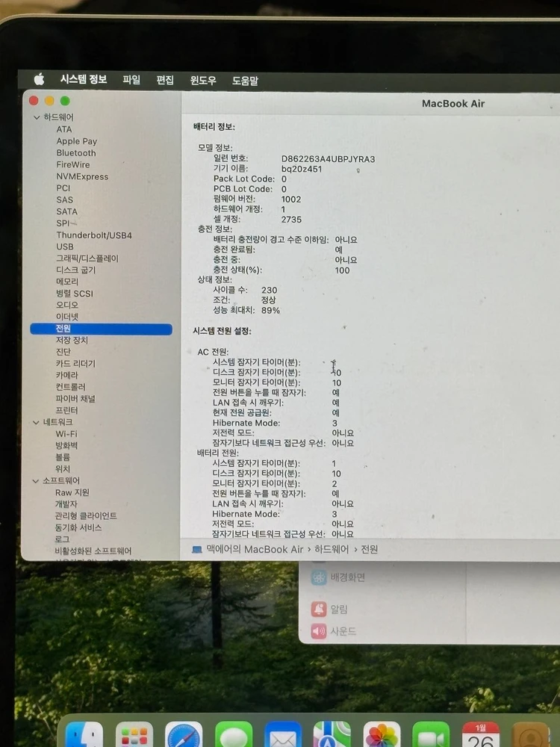The height and width of the screenshot is (747, 560).
Task: Select 진단 in the sidebar
Action: click(x=63, y=352)
